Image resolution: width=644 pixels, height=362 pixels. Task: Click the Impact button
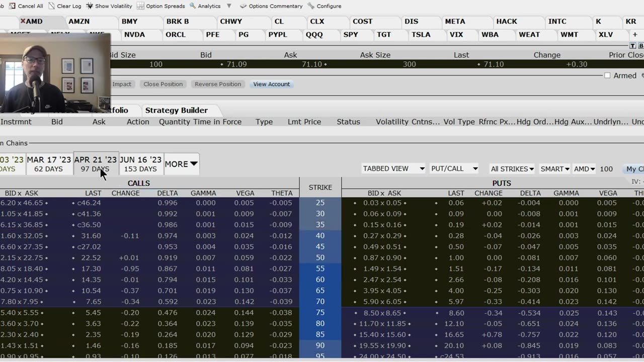[x=122, y=84]
